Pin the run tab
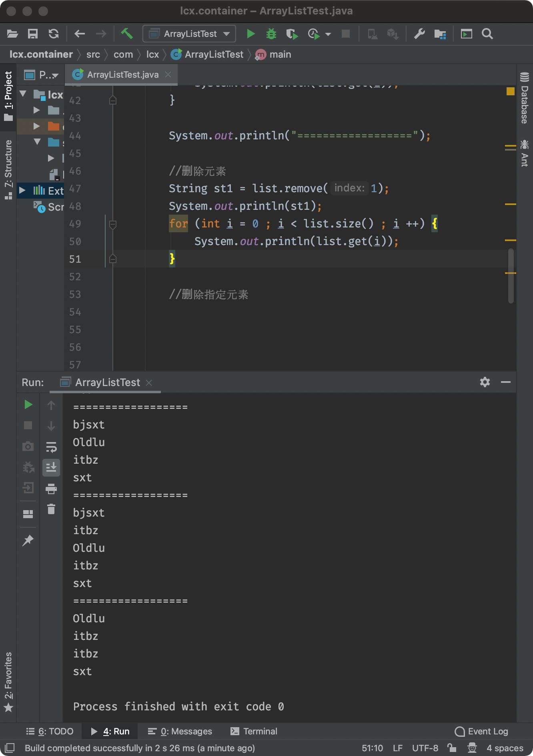533x756 pixels. click(28, 541)
